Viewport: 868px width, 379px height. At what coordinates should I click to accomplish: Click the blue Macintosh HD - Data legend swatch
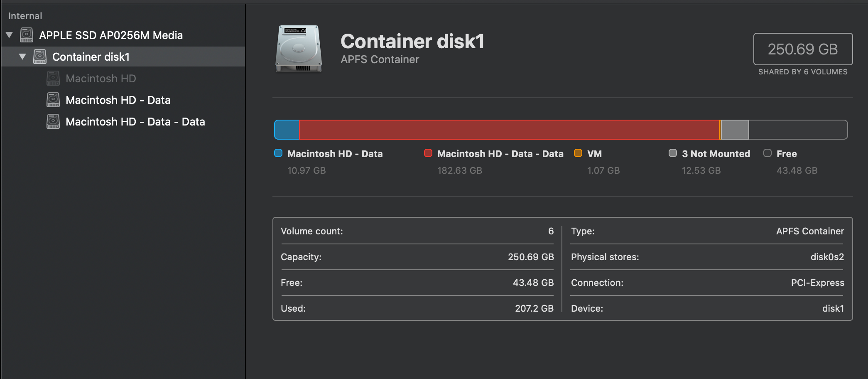point(278,153)
